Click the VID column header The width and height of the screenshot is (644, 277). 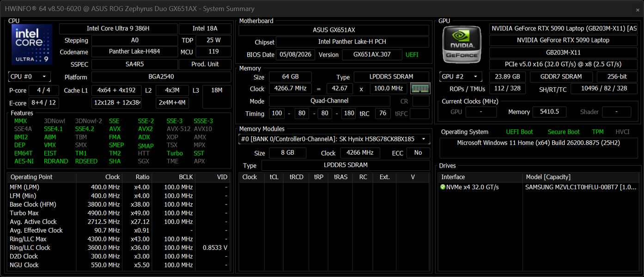(213, 177)
